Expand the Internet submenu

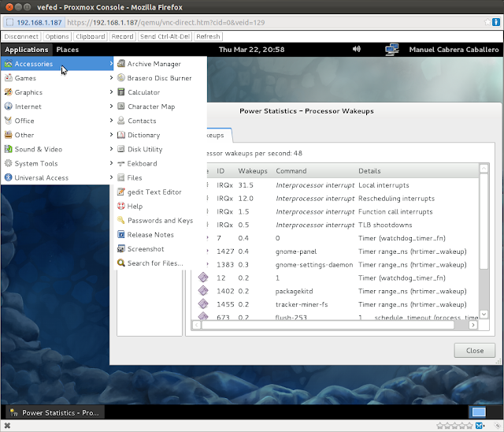(57, 106)
